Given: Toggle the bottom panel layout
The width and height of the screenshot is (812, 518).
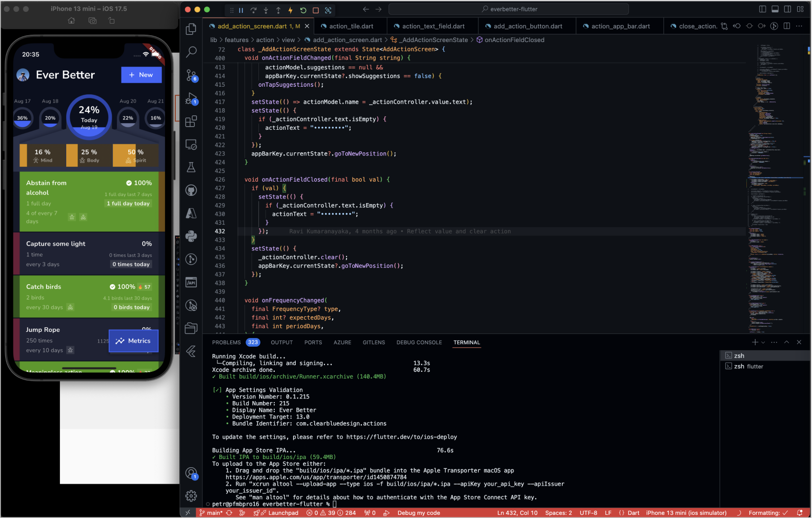Looking at the screenshot, I should 775,9.
